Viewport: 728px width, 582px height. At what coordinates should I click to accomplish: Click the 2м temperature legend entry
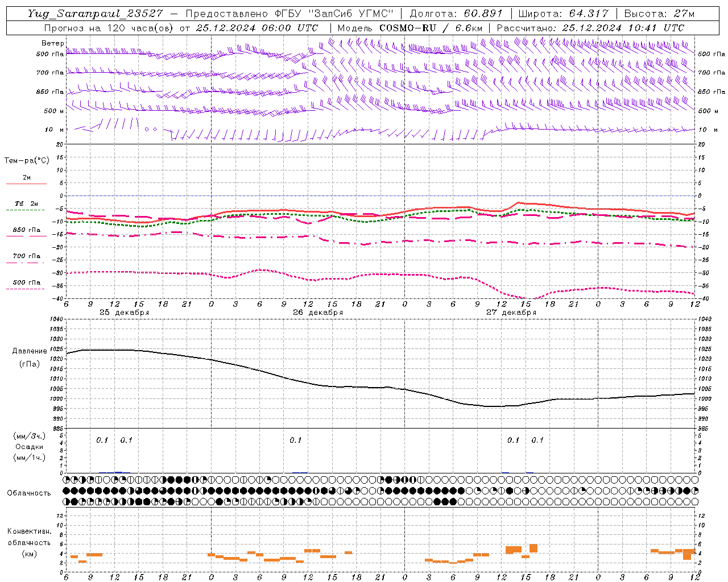click(27, 177)
